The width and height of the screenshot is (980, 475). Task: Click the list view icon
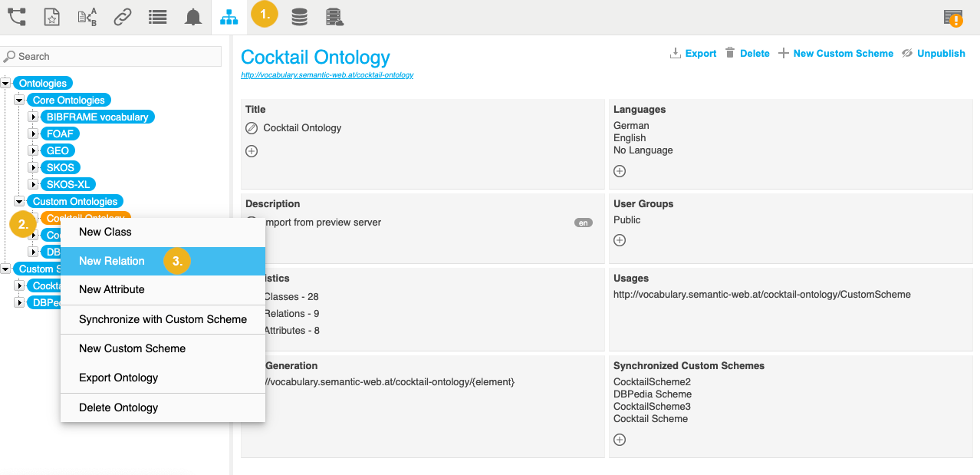157,17
